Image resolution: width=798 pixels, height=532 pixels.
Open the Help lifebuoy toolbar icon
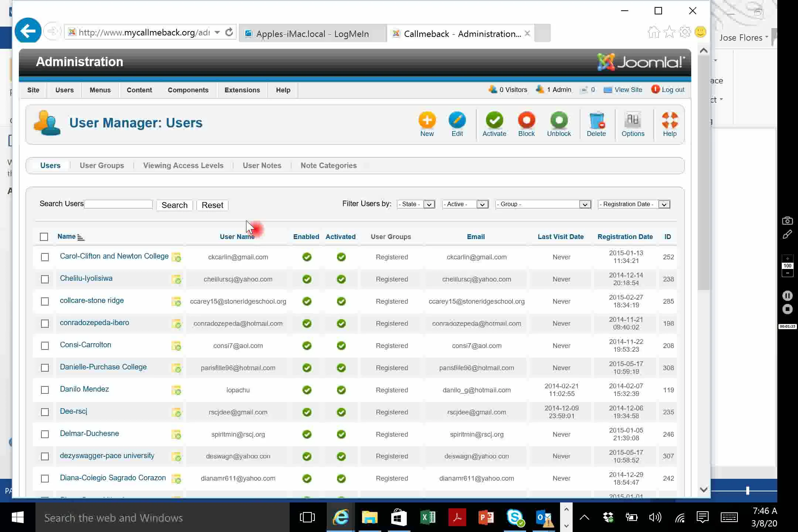(x=669, y=121)
